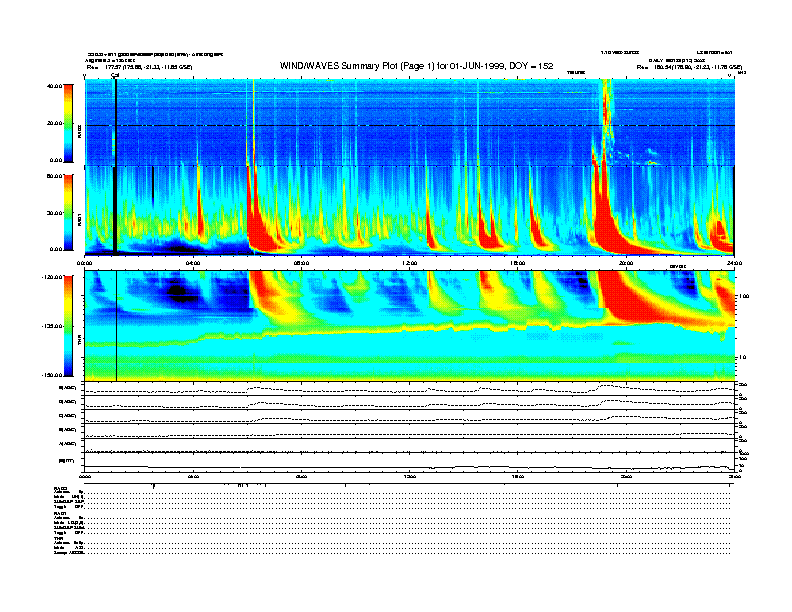792x612 pixels.
Task: Click the 40.00 label on RAD2 colorbar
Action: (x=55, y=86)
